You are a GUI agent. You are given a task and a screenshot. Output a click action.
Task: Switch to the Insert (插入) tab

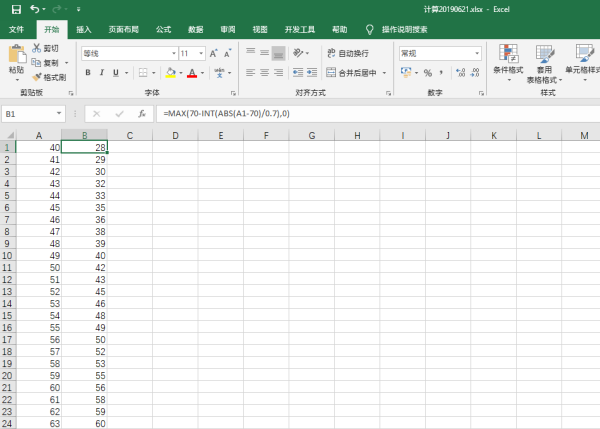84,30
